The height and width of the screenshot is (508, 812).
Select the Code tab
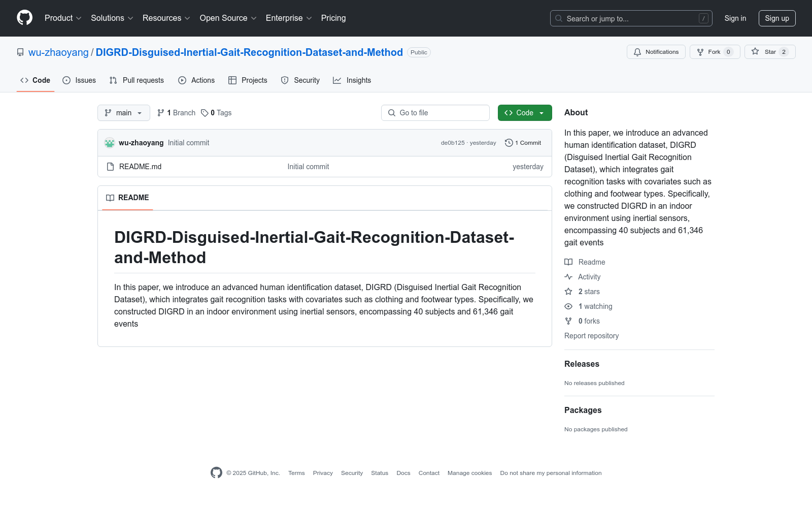[36, 80]
